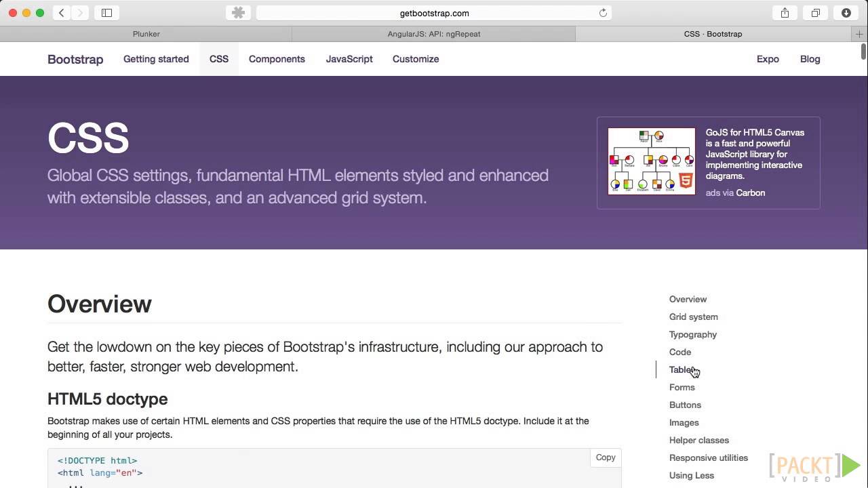
Task: Jump to Overview in sidebar nav
Action: click(x=688, y=299)
